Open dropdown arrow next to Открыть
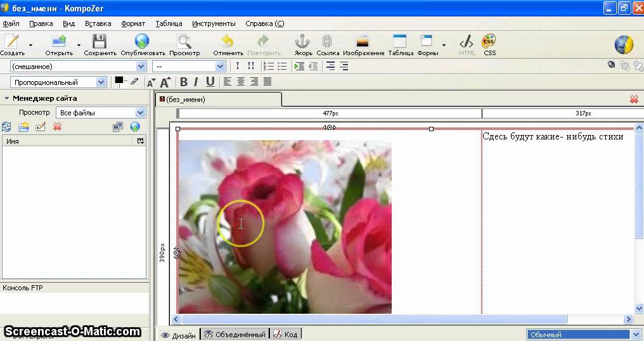The height and width of the screenshot is (341, 644). coord(79,45)
